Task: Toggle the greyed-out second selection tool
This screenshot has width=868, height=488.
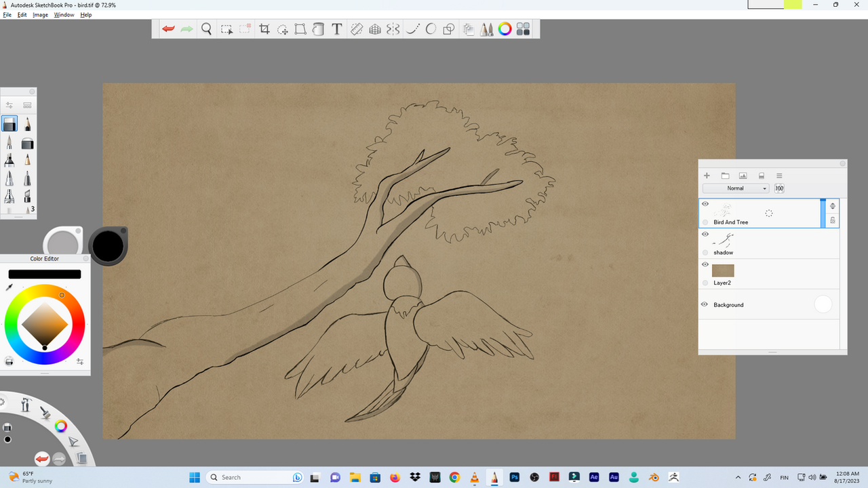Action: pyautogui.click(x=245, y=29)
